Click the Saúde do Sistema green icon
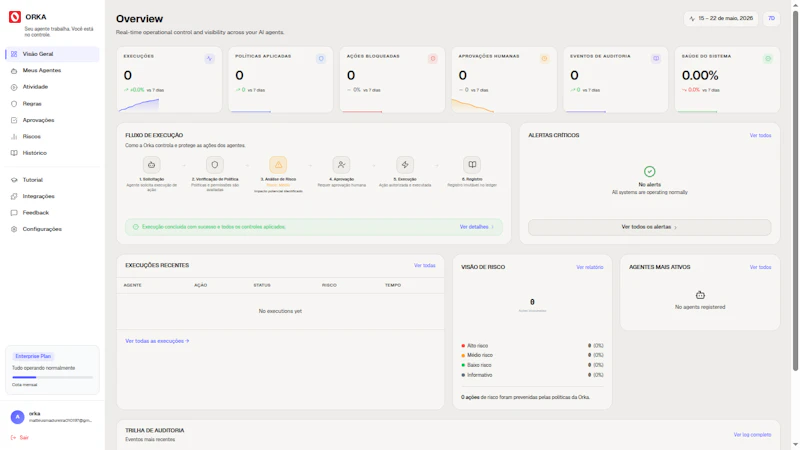The width and height of the screenshot is (800, 450). click(x=768, y=59)
